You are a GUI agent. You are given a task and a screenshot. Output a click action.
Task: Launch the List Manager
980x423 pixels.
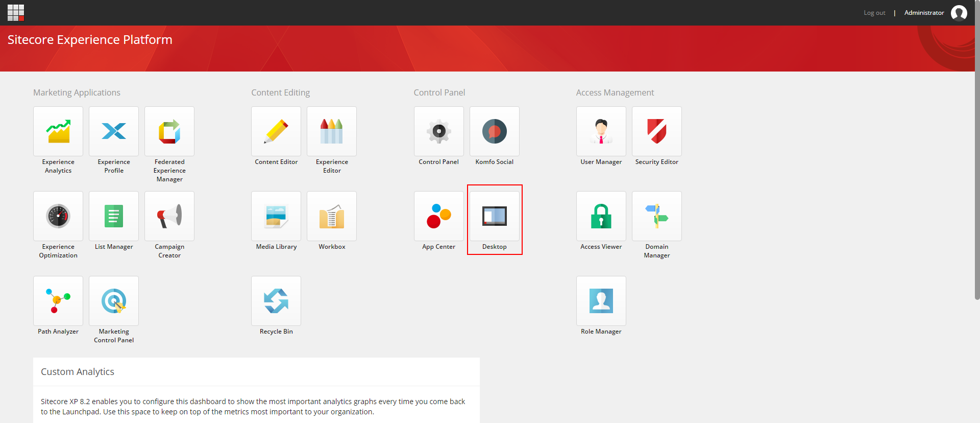(x=114, y=216)
